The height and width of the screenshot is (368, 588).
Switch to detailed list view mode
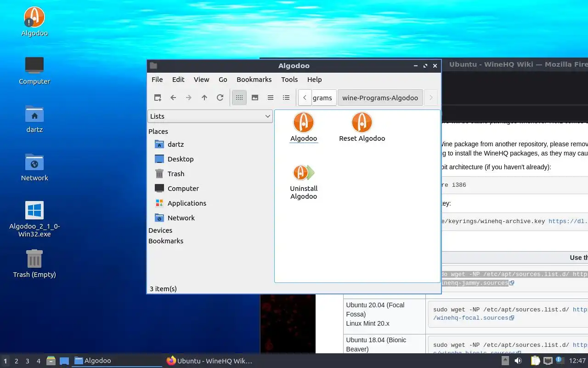286,98
